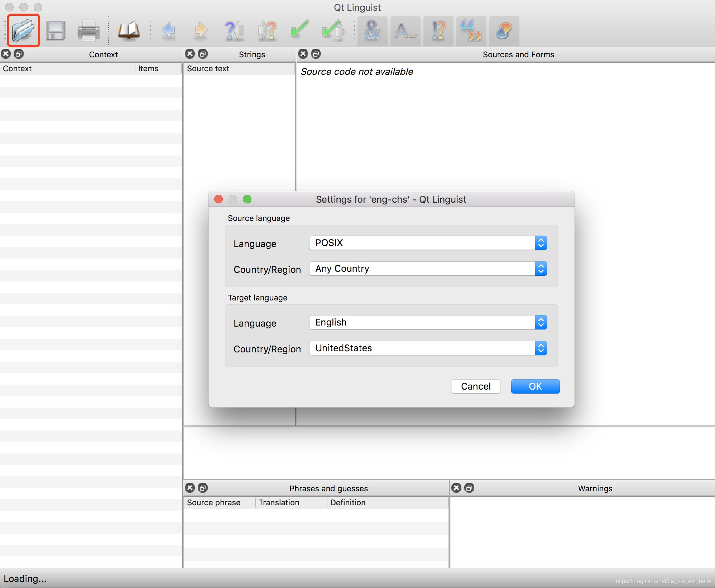
Task: Click the green checkmark Done icon
Action: 300,30
